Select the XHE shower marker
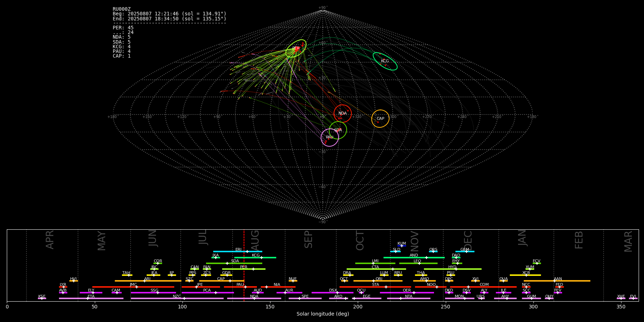This screenshot has width=644, height=322. point(621,298)
